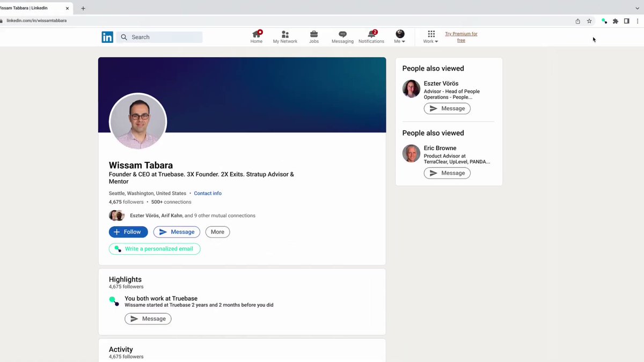Click Try Premium for free link
The image size is (644, 362).
[461, 37]
